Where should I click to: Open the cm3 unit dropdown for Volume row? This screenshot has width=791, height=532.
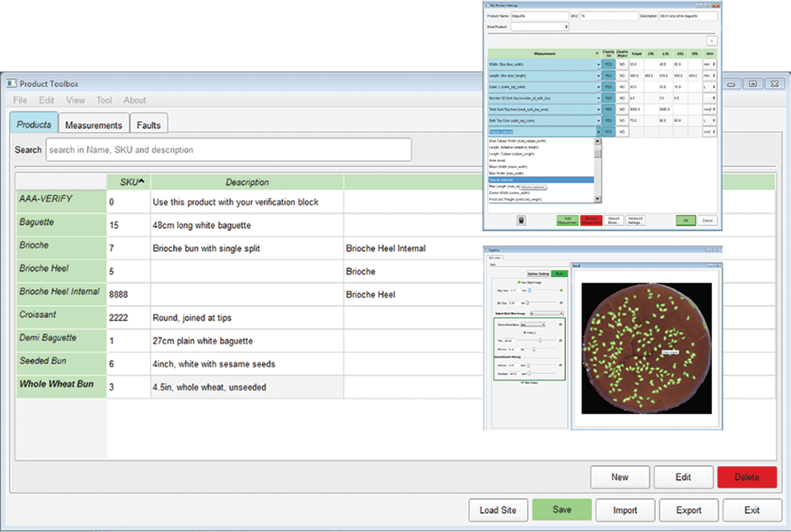pos(709,132)
